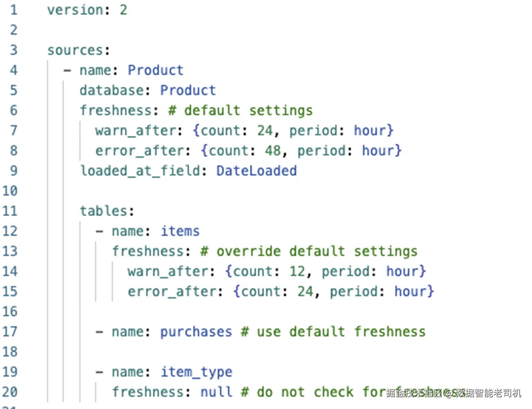Click the count value 12 on line 14
This screenshot has width=532, height=409.
(297, 271)
